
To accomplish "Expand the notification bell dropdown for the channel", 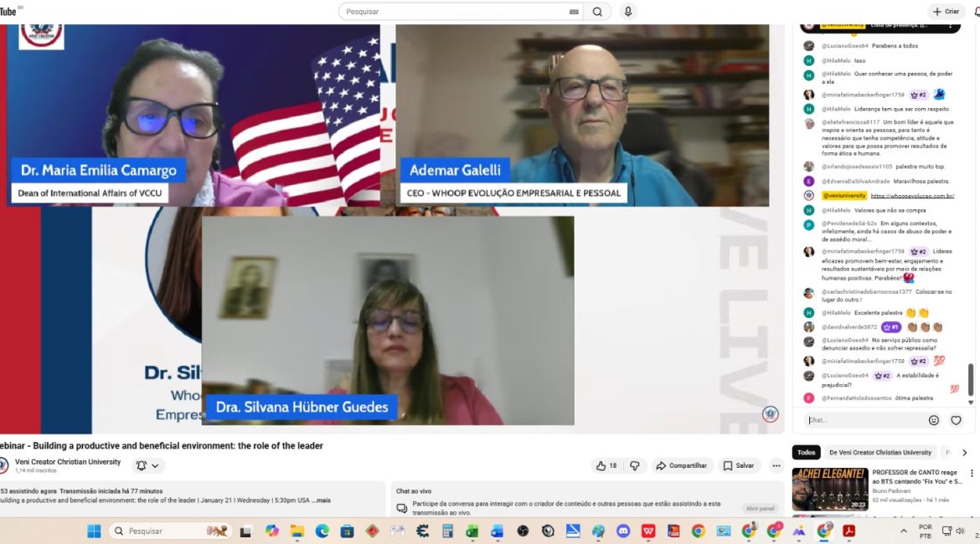I will [147, 466].
